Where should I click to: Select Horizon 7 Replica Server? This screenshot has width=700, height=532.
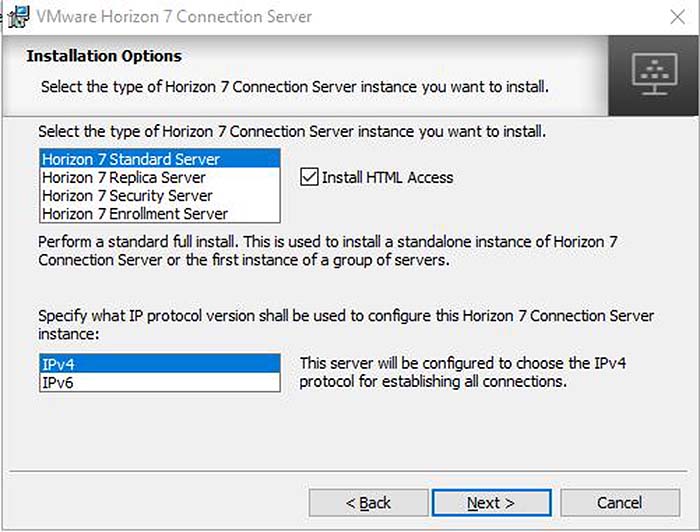(160, 178)
